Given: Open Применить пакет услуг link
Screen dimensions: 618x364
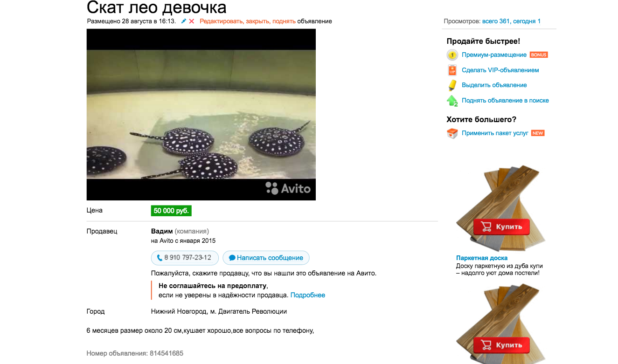Looking at the screenshot, I should (495, 133).
